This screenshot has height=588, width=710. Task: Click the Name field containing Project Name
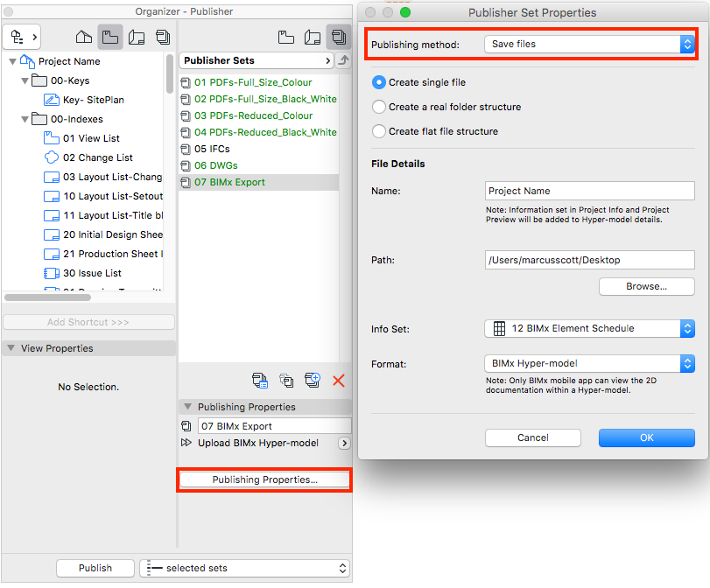tap(589, 191)
